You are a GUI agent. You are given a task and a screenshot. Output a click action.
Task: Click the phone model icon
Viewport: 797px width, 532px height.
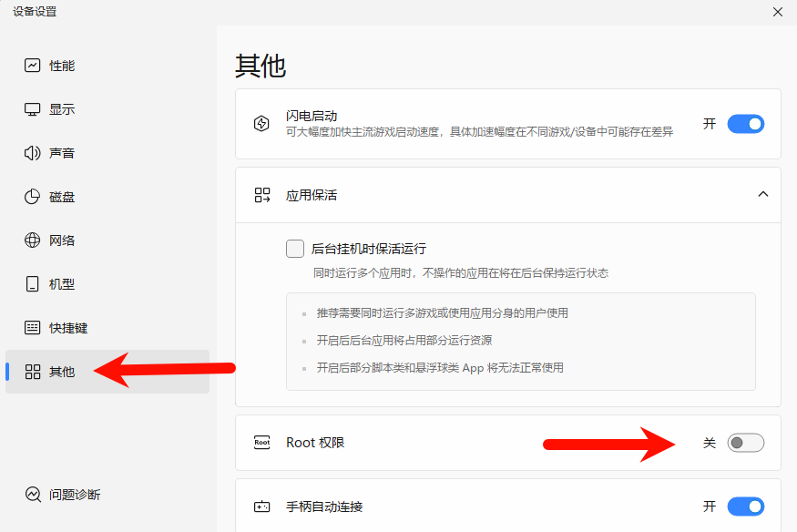33,284
